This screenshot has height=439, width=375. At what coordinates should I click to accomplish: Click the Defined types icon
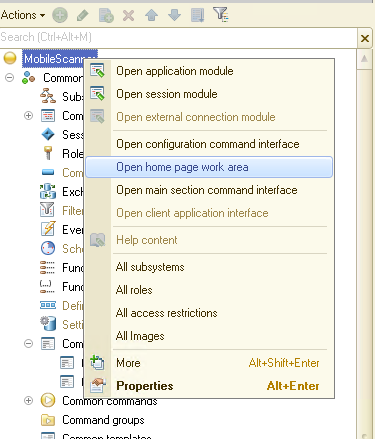48,305
